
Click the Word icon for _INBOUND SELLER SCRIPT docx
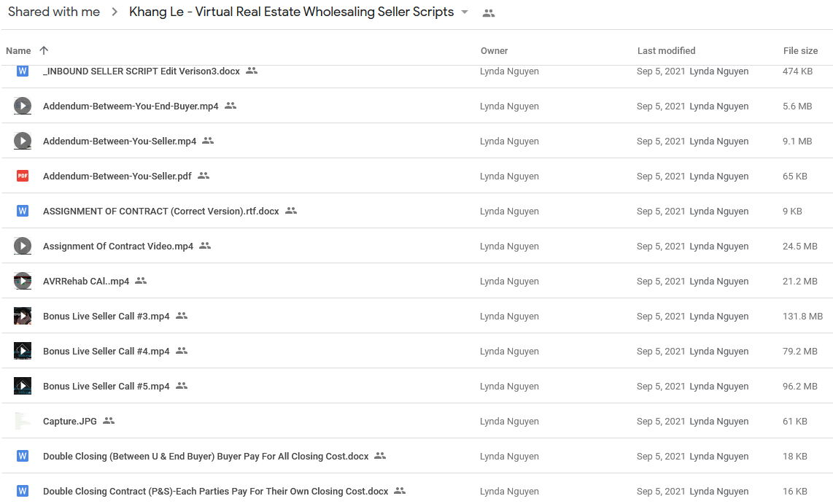(x=23, y=71)
